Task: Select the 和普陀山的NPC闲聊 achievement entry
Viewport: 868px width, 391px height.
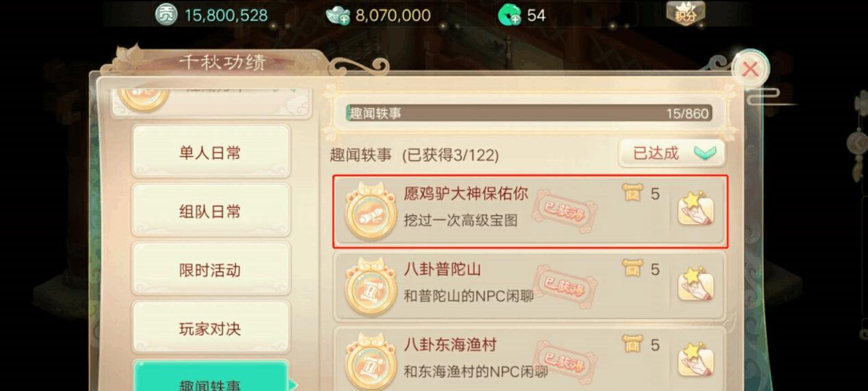Action: (x=529, y=285)
